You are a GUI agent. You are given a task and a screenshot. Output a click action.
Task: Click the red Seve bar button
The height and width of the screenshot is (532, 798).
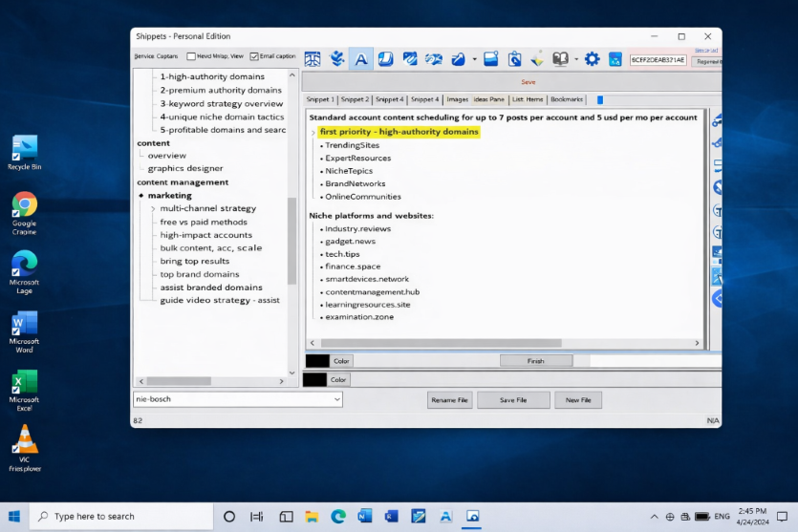coord(512,82)
